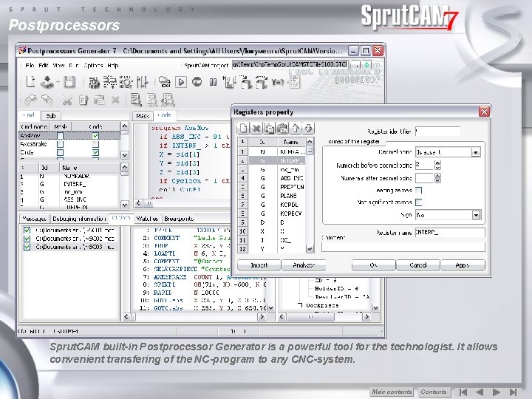Click the Import button
Screen dimensions: 532x399
pos(259,265)
